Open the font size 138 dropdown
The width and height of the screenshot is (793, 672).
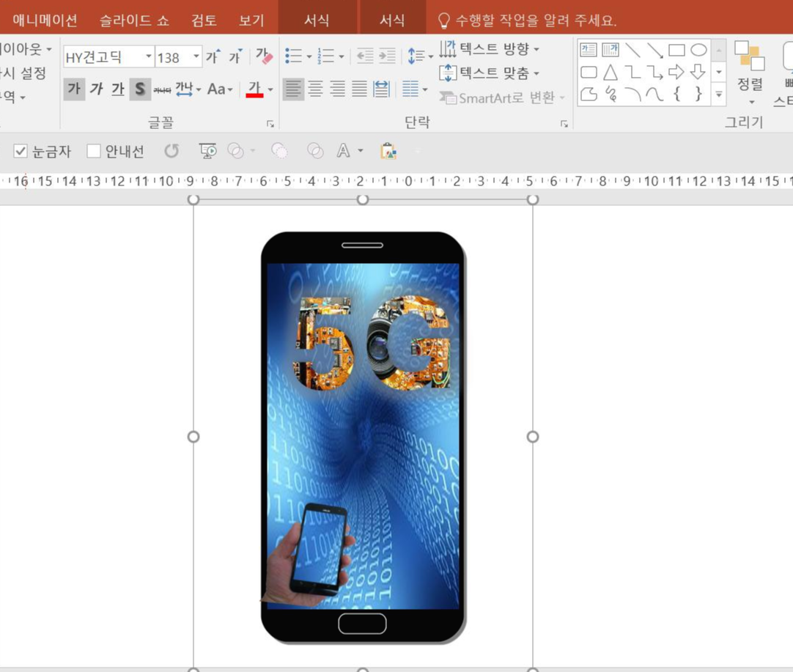pyautogui.click(x=196, y=56)
